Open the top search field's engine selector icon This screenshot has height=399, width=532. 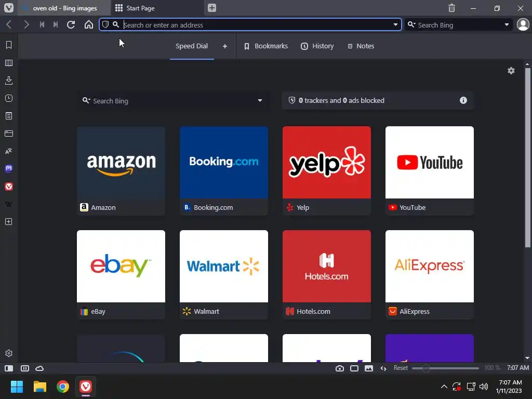click(411, 24)
